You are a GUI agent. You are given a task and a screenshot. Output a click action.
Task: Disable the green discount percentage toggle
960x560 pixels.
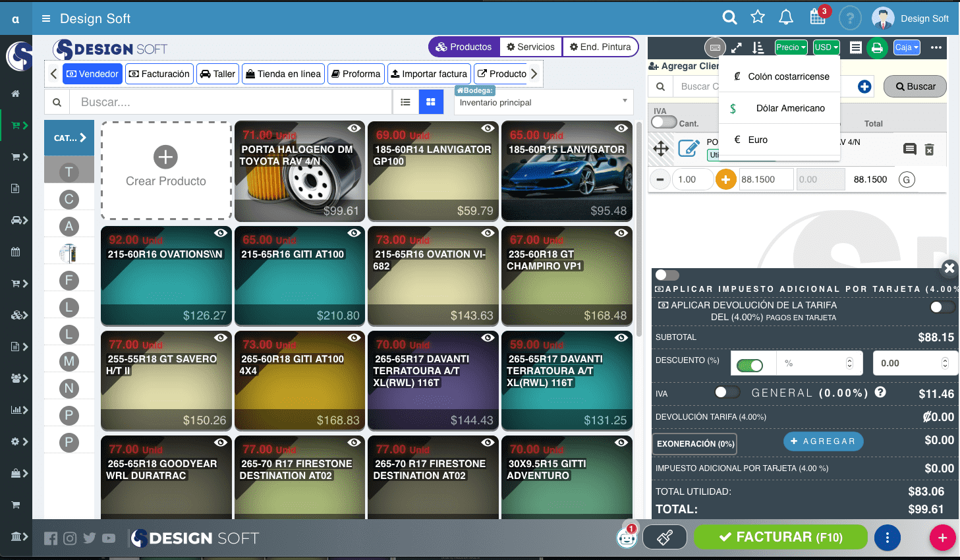(x=750, y=365)
